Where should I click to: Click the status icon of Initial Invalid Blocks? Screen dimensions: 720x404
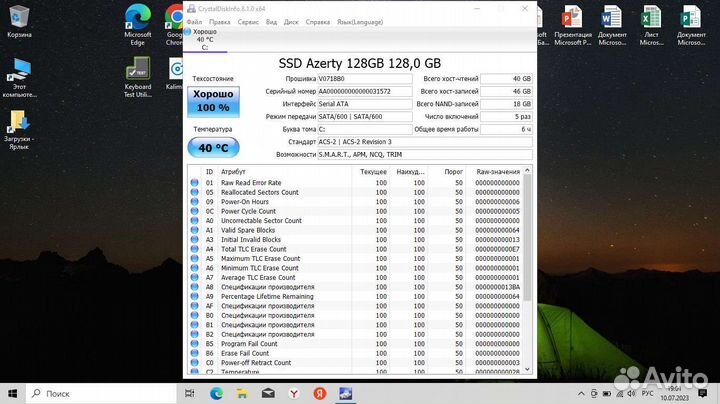pyautogui.click(x=195, y=240)
